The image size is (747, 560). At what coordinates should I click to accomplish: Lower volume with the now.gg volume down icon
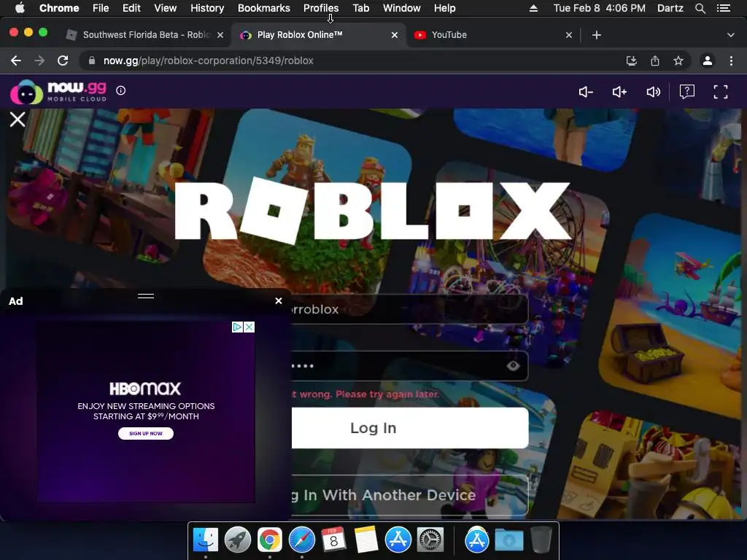(x=586, y=92)
